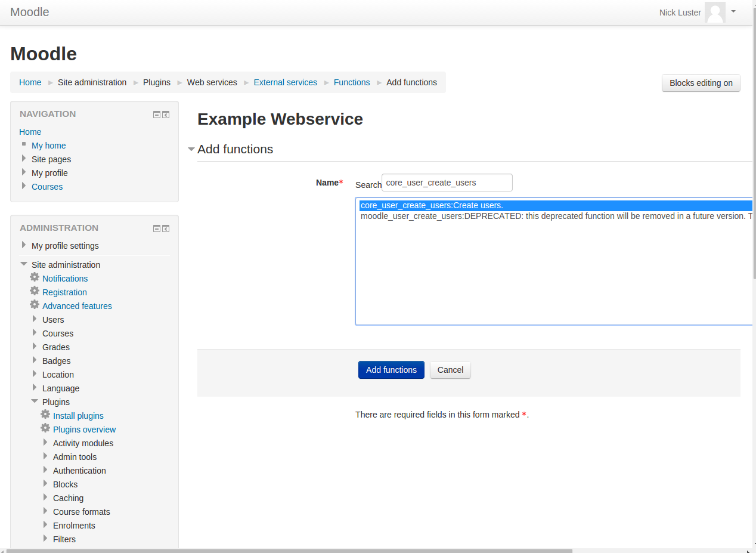
Task: Turn Blocks editing on
Action: pyautogui.click(x=701, y=83)
